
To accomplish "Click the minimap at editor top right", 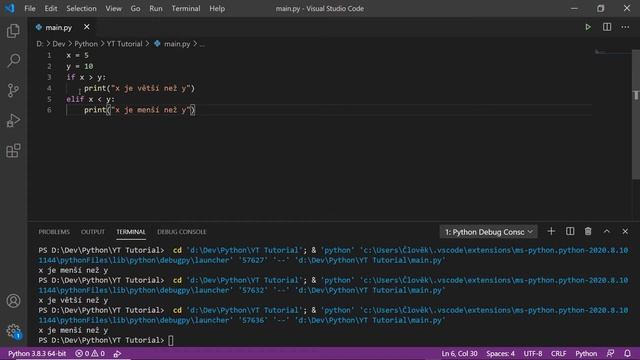I will 613,52.
